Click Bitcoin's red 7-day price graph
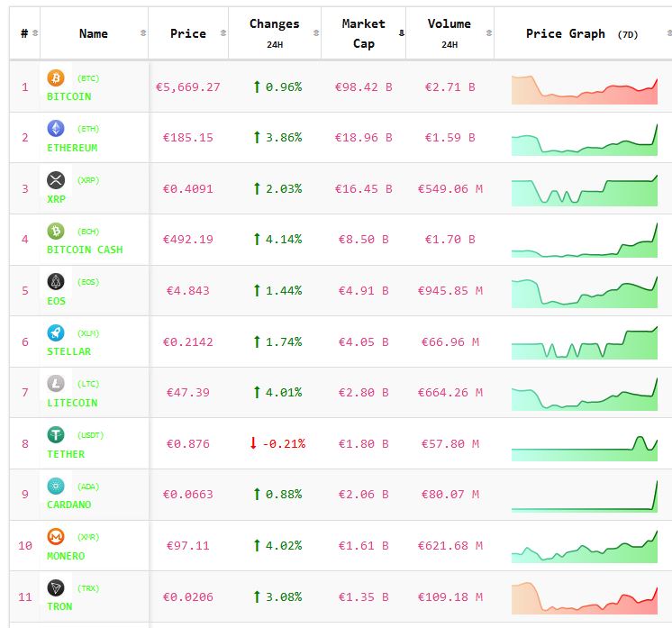672x628 pixels. [584, 89]
